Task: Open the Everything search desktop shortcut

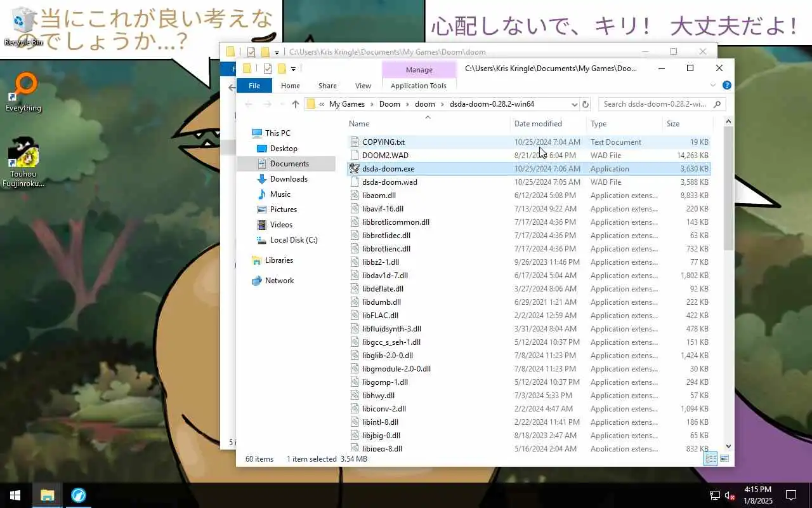Action: pyautogui.click(x=23, y=93)
